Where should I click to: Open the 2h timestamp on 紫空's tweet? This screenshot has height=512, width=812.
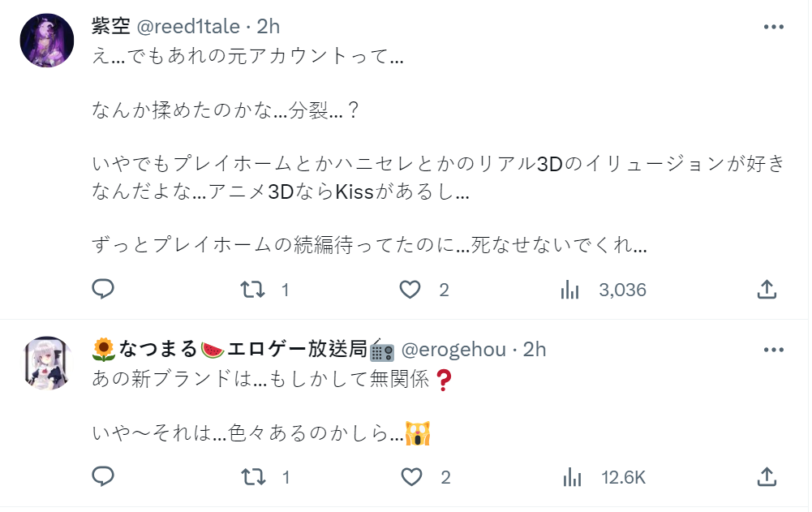tap(269, 27)
